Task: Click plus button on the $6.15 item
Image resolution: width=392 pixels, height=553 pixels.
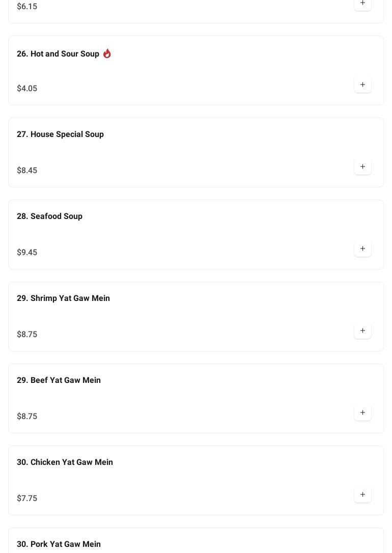Action: (x=362, y=4)
